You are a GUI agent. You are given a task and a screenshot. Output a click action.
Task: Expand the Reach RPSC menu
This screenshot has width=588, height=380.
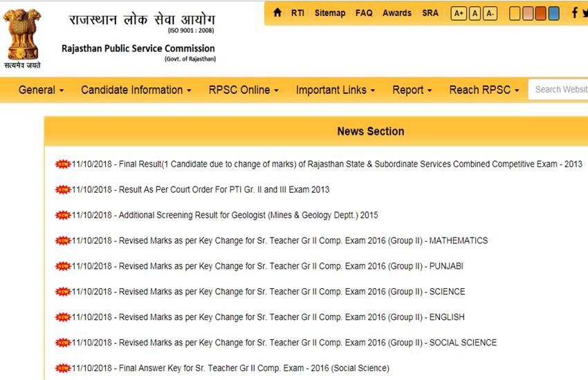pyautogui.click(x=484, y=90)
